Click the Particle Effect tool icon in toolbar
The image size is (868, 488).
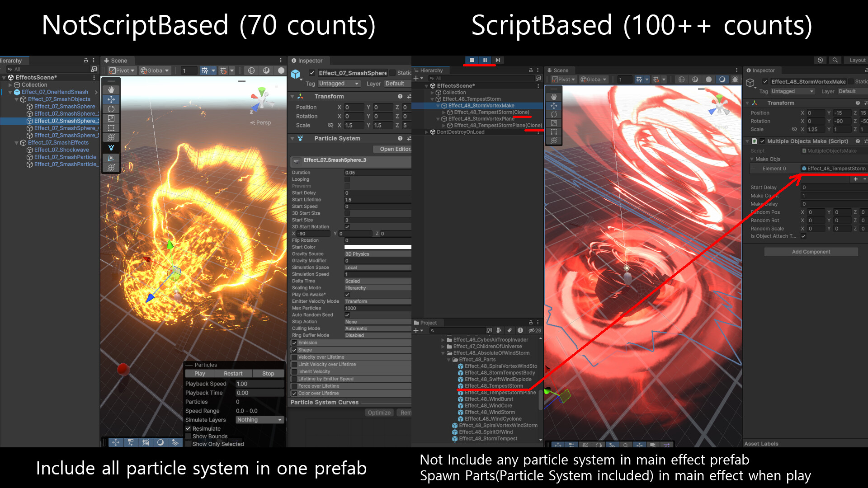(111, 147)
